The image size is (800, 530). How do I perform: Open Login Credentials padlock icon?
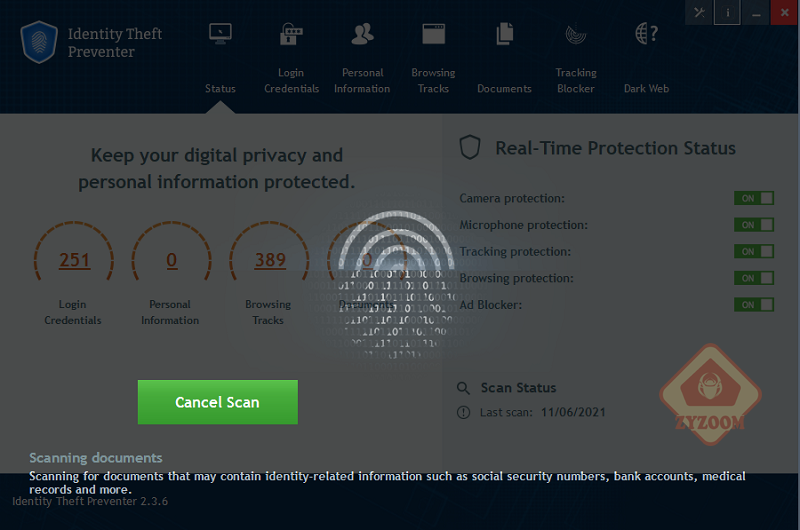291,34
